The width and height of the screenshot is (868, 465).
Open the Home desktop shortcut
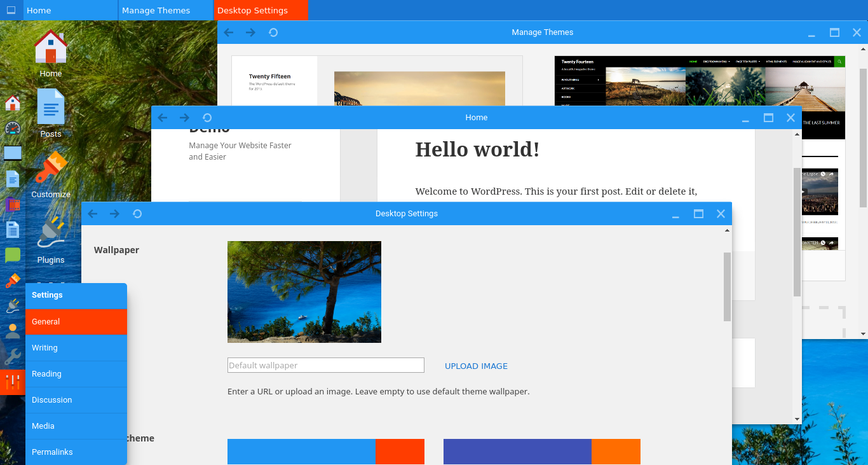tap(51, 54)
